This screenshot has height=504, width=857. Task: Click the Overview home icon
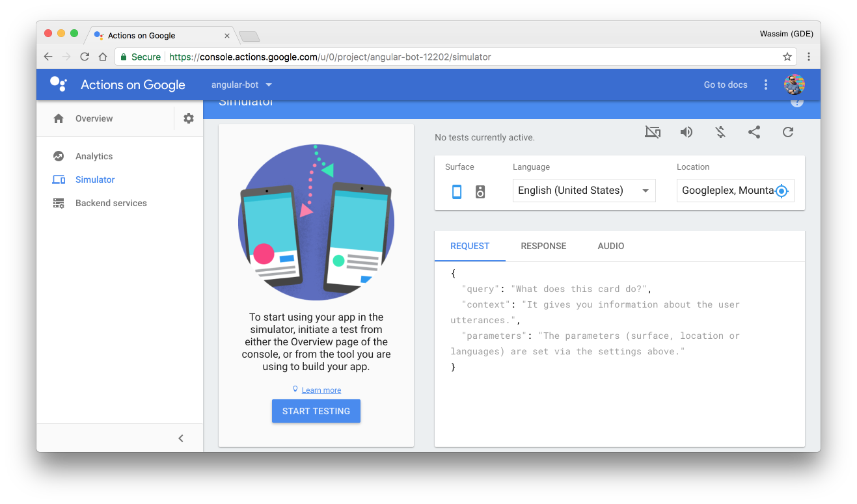[x=59, y=118]
